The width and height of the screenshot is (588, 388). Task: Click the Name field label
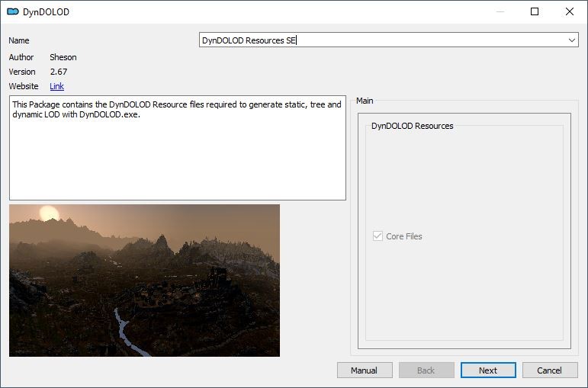click(x=19, y=40)
